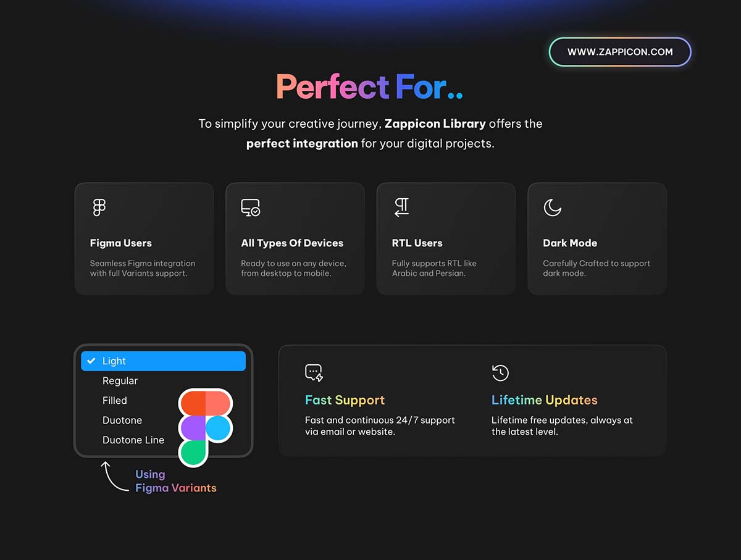Click the checkmark beside Light
Screen dimensions: 741x560
click(91, 361)
